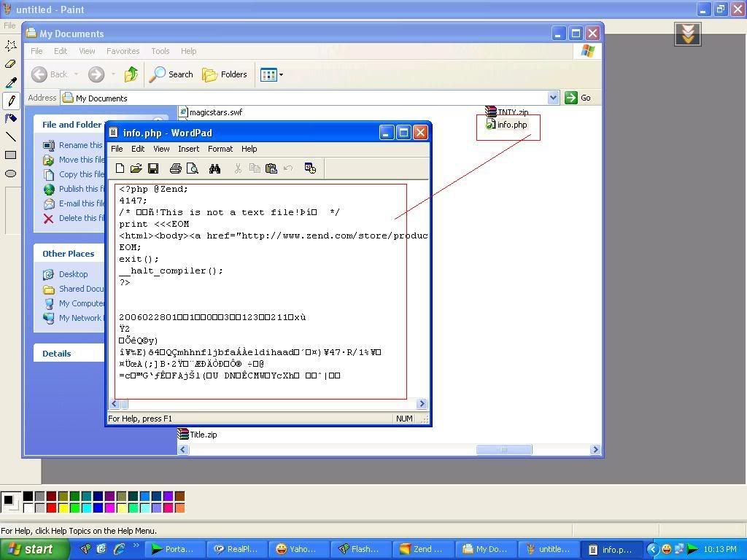Click the foreground/background color box in Paint
Viewport: 747px width, 560px height.
(x=10, y=502)
